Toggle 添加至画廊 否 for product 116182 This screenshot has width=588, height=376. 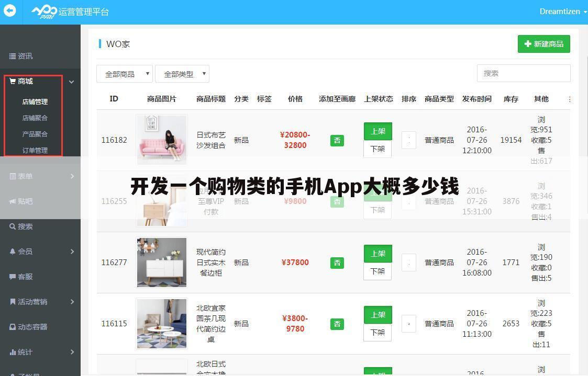coord(337,141)
